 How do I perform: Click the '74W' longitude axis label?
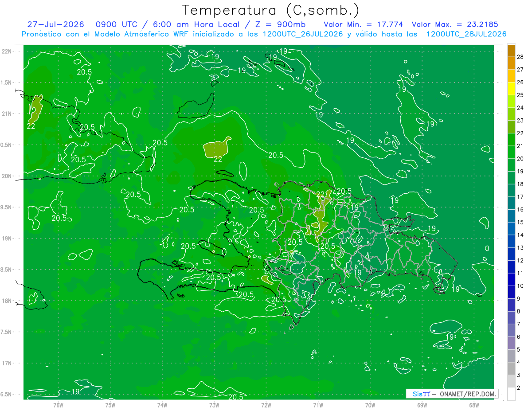pos(162,405)
